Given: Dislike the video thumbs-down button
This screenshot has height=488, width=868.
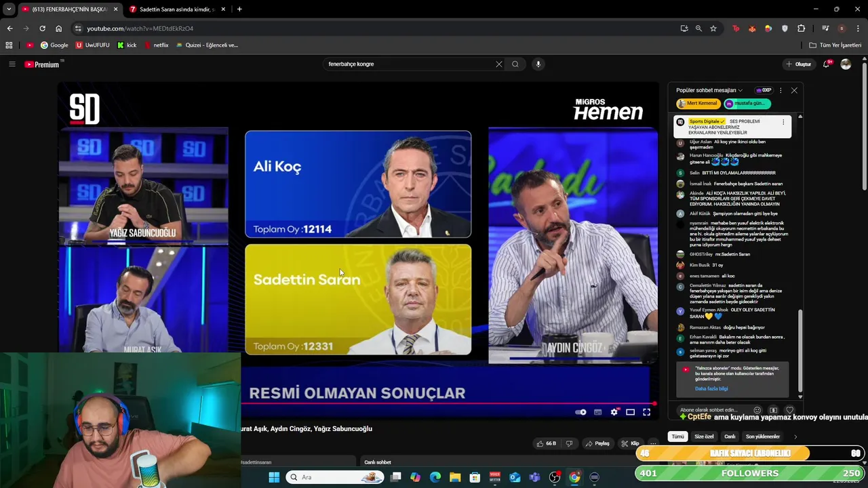Looking at the screenshot, I should tap(569, 443).
